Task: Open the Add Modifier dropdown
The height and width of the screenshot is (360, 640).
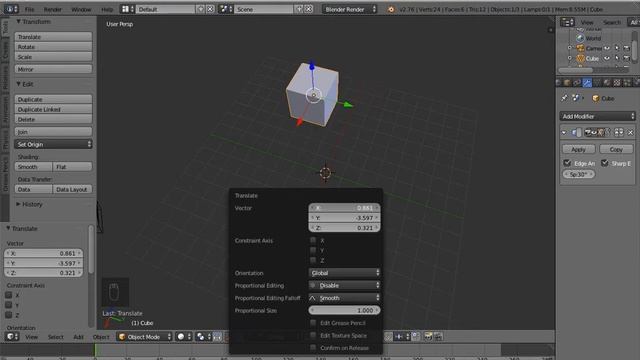Action: (598, 116)
